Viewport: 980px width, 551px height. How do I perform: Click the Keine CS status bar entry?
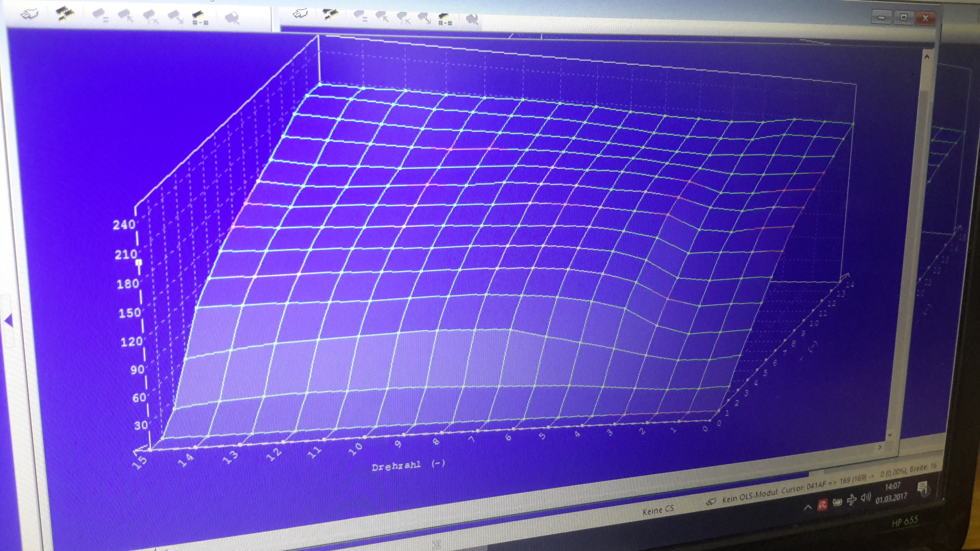click(x=658, y=510)
